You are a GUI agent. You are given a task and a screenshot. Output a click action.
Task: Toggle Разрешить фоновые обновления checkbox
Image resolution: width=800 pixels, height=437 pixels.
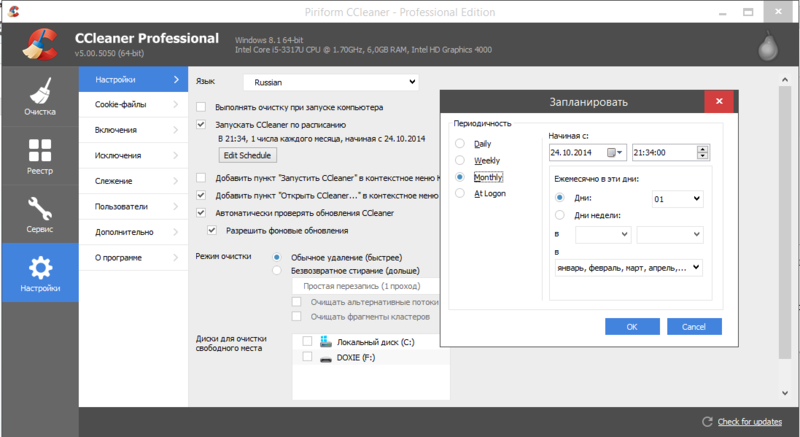[x=212, y=230]
